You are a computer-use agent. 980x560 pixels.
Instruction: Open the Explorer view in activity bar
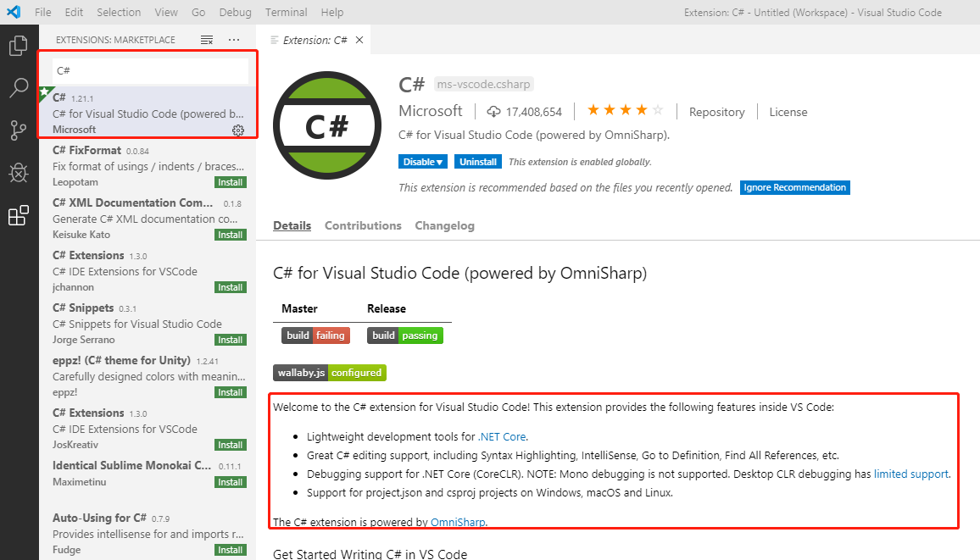click(x=18, y=46)
